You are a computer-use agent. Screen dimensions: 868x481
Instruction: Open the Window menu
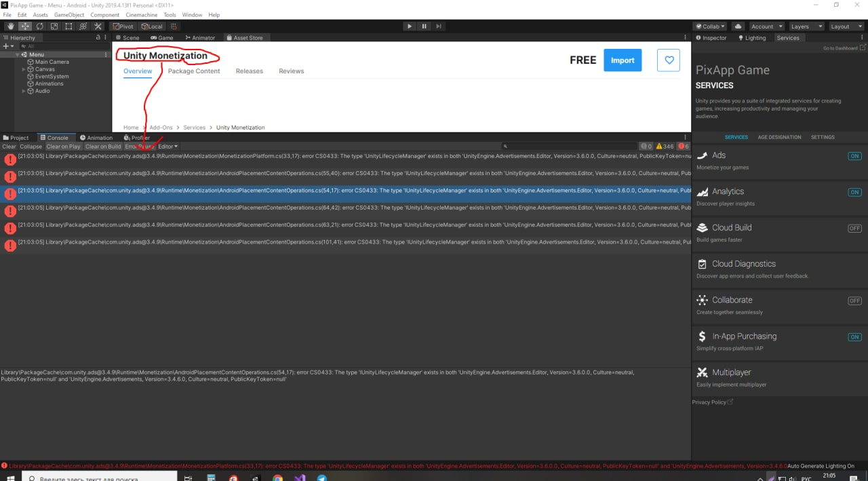click(192, 14)
